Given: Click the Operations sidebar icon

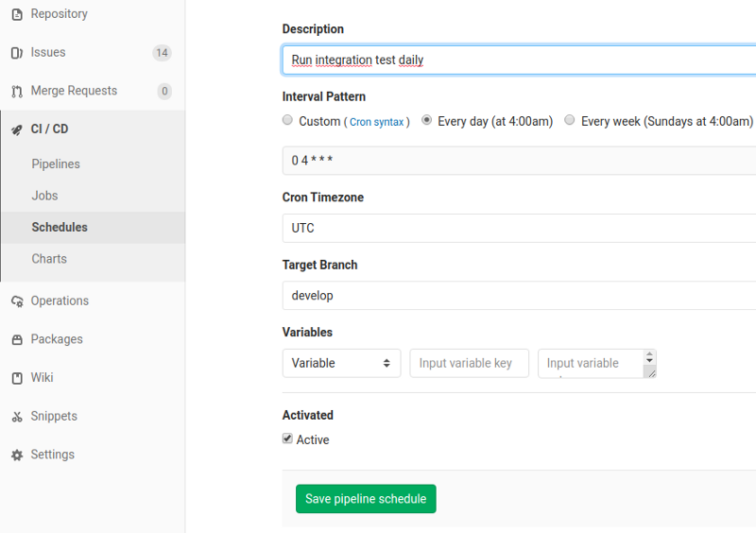Looking at the screenshot, I should tap(16, 301).
